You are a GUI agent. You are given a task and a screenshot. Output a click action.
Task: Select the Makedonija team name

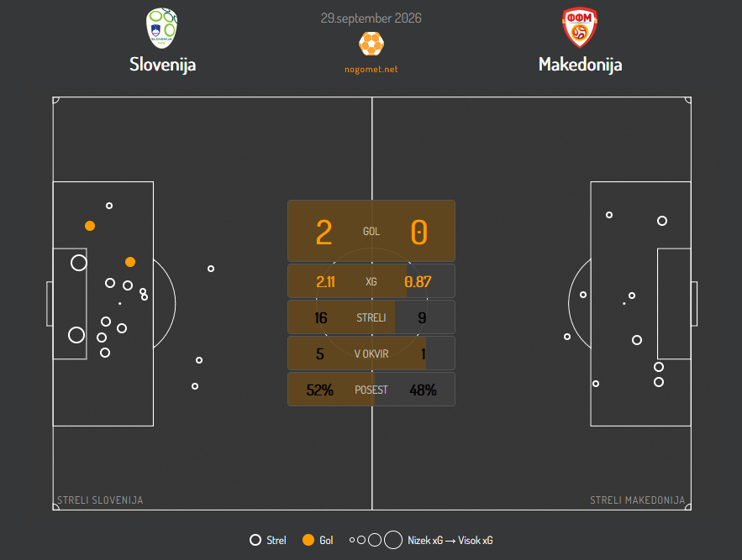580,65
